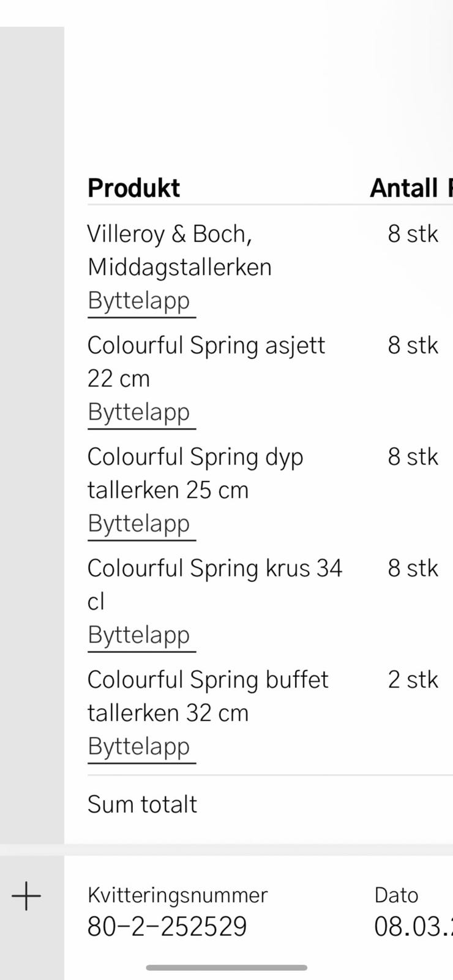Tap the Villeroy & Boch Middagstallerken product name
This screenshot has height=980, width=453.
tap(179, 250)
